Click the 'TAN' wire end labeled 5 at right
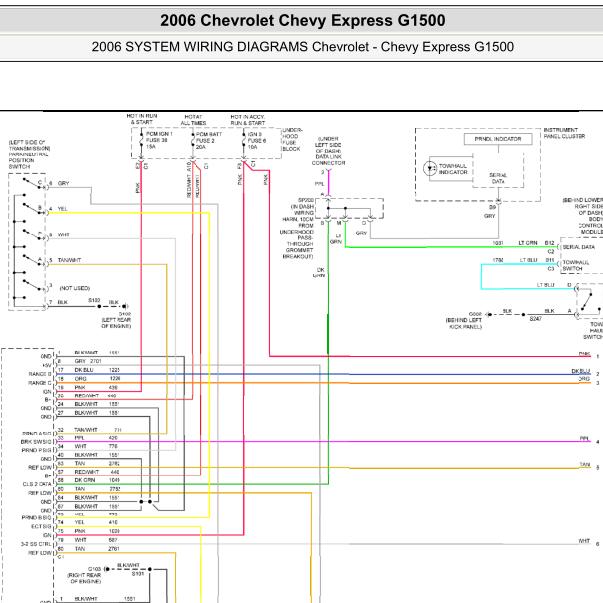Viewport: 603px width, 603px height. 585,465
